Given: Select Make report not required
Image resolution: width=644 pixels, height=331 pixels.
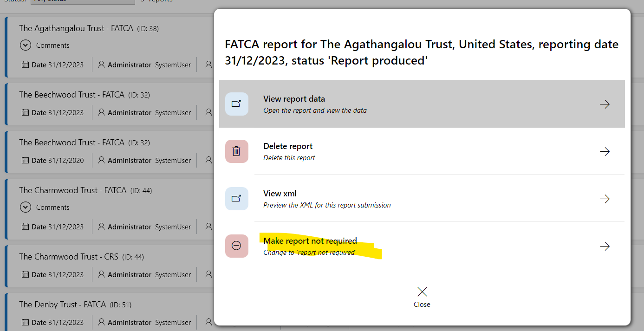Looking at the screenshot, I should coord(422,246).
